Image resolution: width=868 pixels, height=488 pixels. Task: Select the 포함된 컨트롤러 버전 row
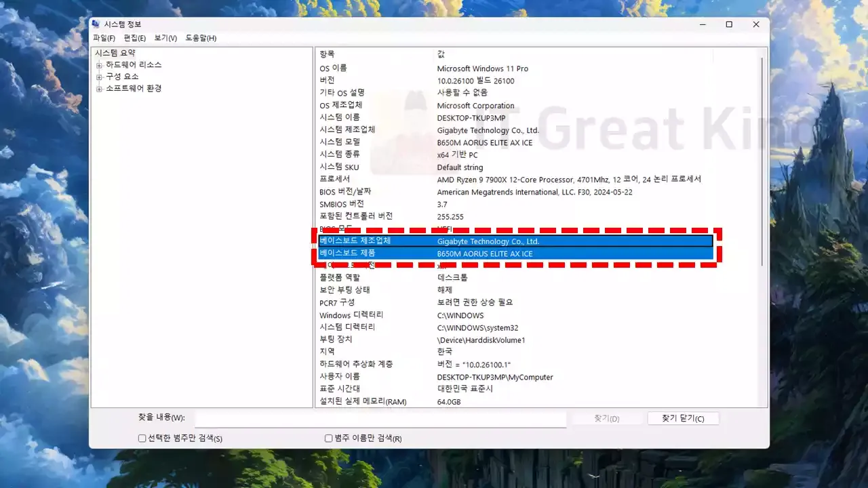[515, 216]
